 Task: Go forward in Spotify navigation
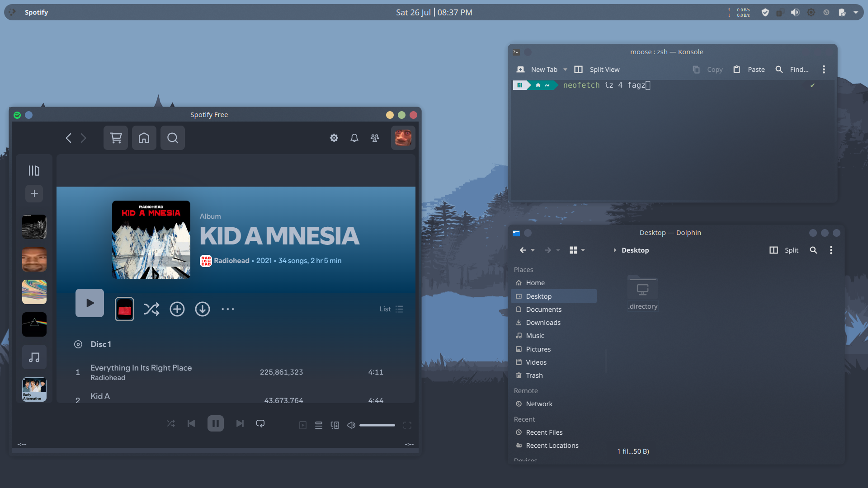(x=83, y=138)
